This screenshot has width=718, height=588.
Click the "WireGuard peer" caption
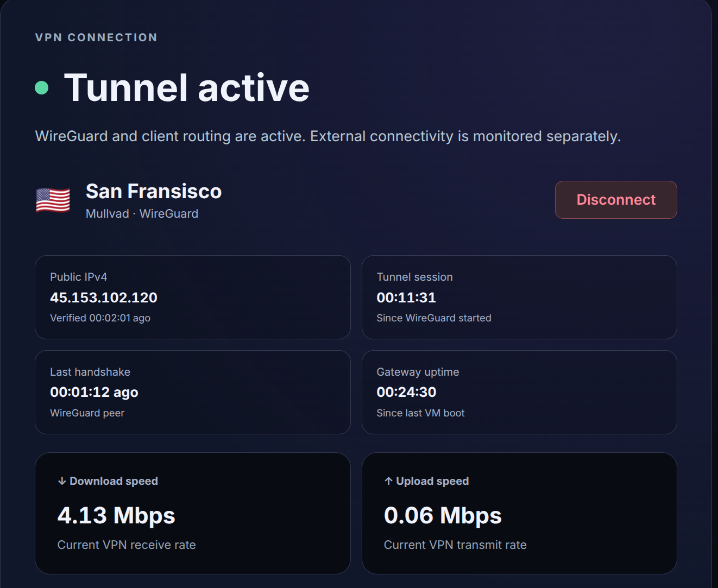[87, 413]
